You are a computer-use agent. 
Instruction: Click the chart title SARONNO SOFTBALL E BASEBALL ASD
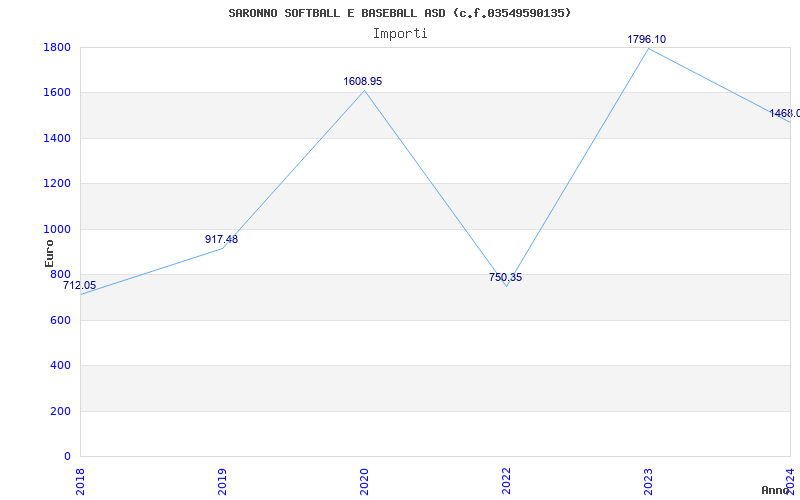[400, 13]
